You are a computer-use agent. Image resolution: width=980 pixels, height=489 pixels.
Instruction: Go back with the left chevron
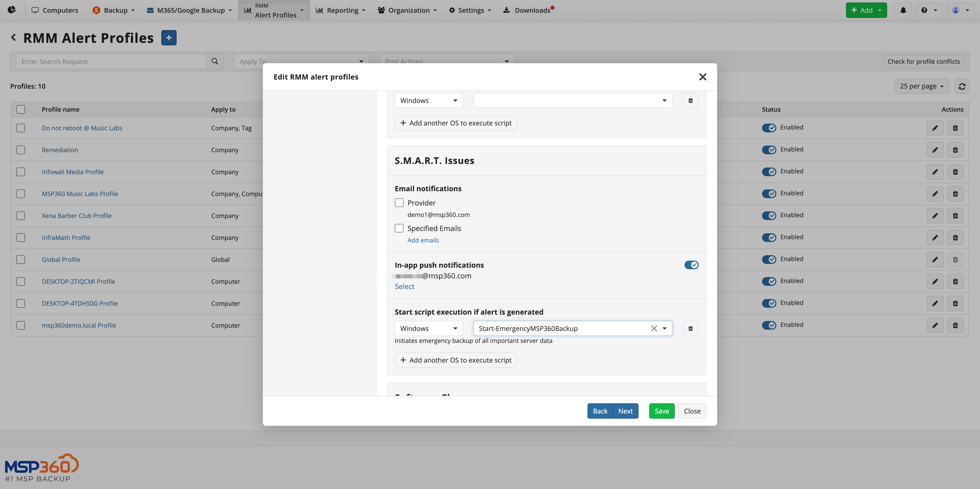pyautogui.click(x=14, y=37)
